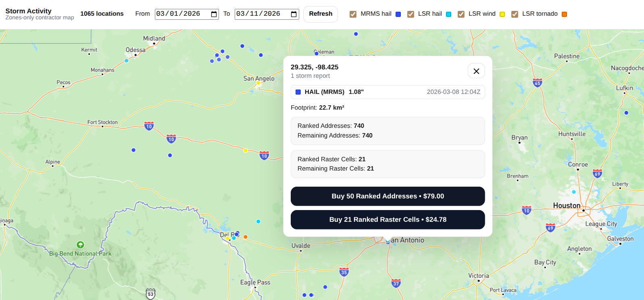Uncheck the MRMS hail checkbox

[353, 14]
